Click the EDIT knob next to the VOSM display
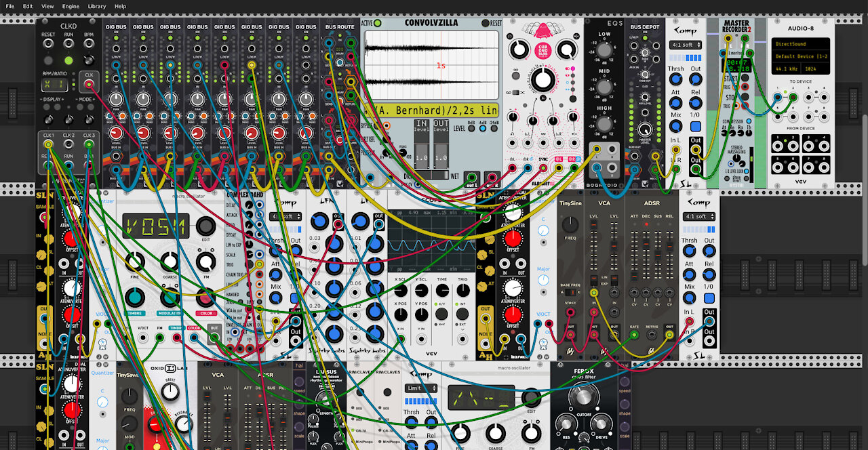Viewport: 868px width, 450px height. [205, 227]
